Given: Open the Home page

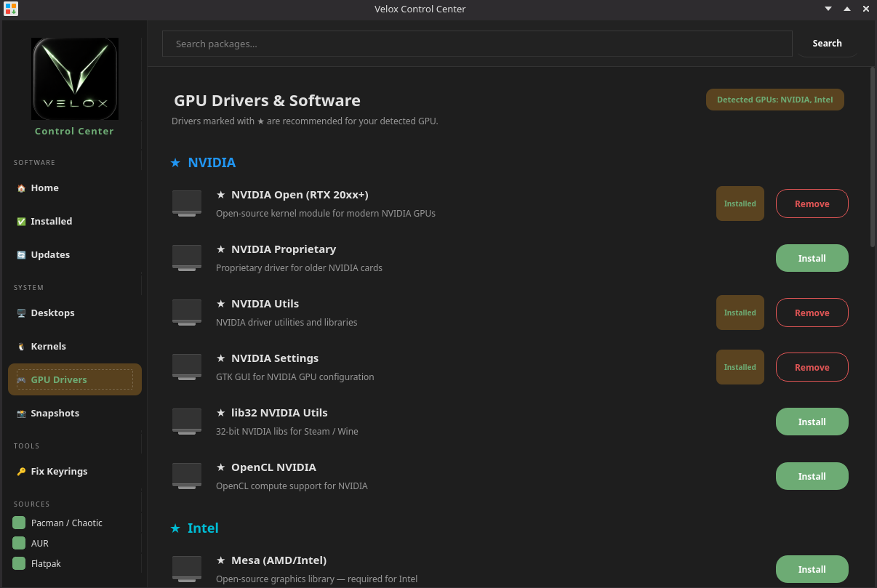Looking at the screenshot, I should pyautogui.click(x=75, y=188).
